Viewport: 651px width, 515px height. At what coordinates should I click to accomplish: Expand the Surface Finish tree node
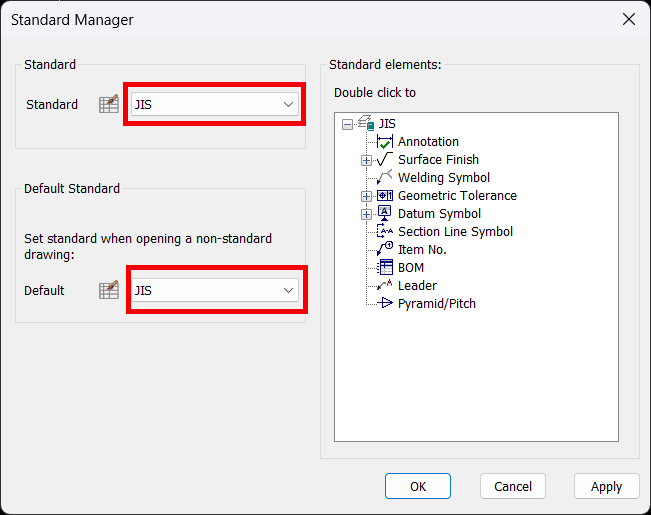366,160
